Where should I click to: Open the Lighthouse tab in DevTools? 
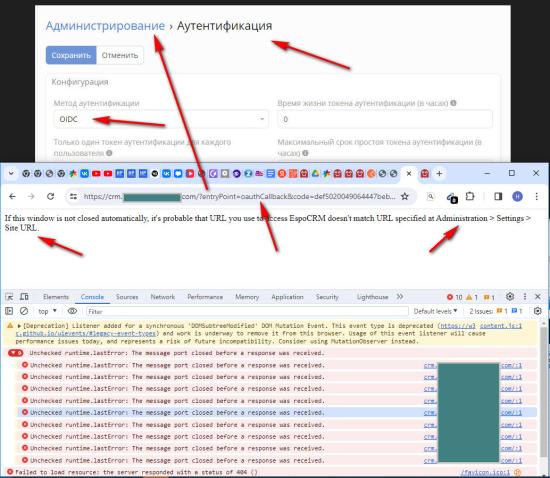(373, 297)
